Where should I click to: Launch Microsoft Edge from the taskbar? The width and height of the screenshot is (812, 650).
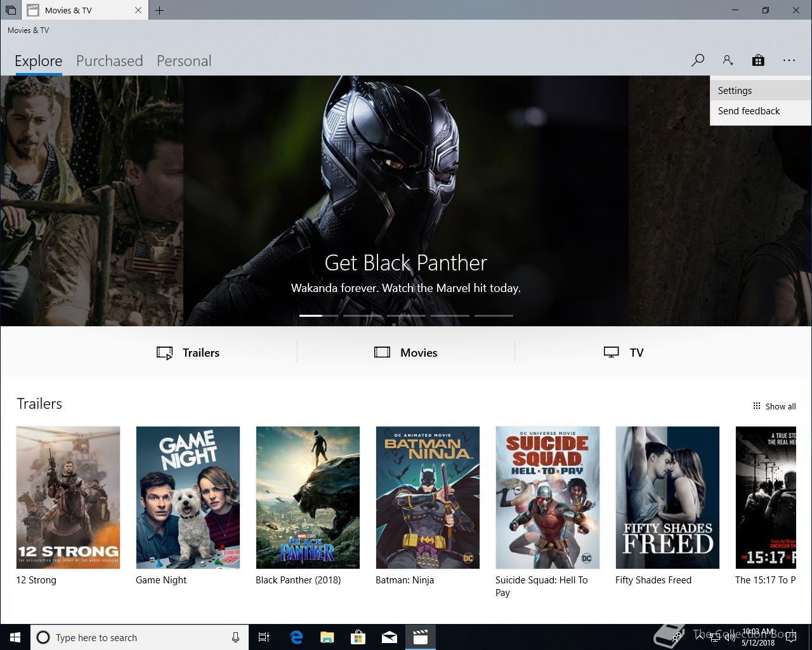tap(296, 637)
